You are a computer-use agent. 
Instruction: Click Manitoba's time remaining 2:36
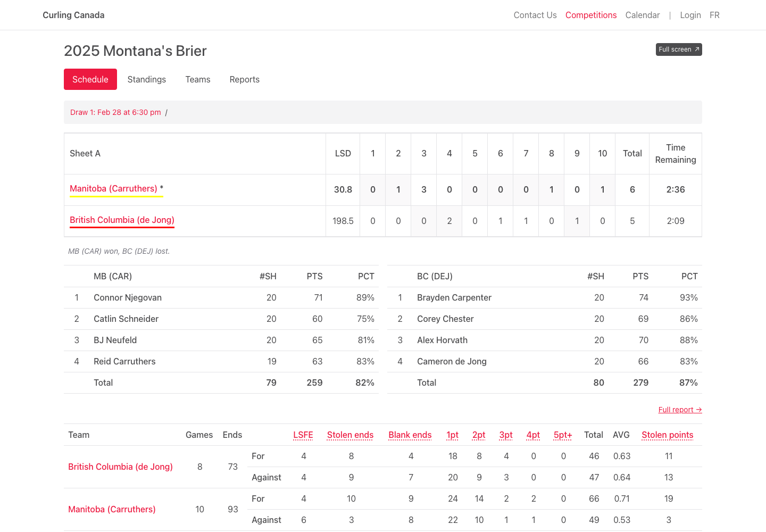pos(676,189)
